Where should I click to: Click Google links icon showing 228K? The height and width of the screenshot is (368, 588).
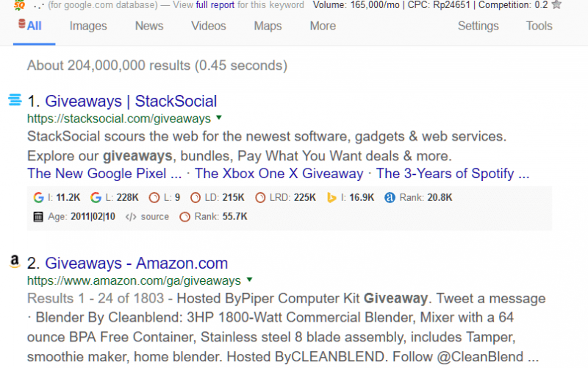coord(96,197)
